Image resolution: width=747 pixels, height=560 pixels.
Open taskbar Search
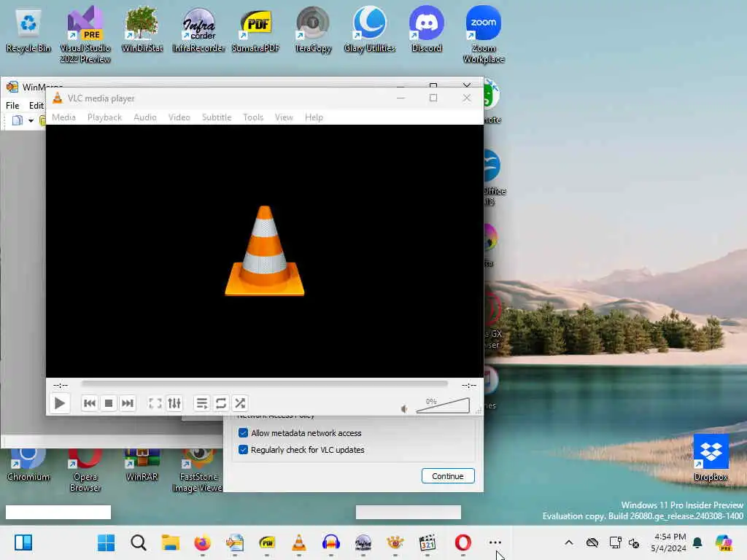pos(138,542)
